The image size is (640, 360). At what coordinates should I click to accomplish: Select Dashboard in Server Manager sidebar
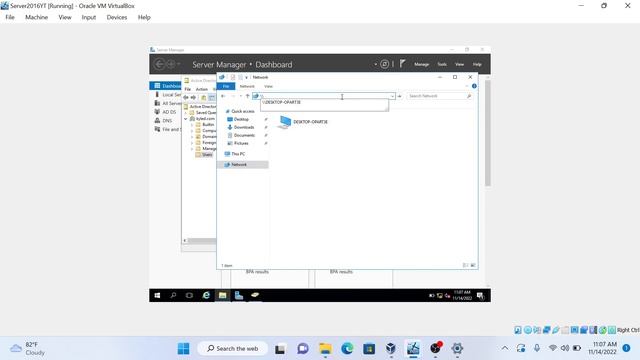(x=166, y=86)
